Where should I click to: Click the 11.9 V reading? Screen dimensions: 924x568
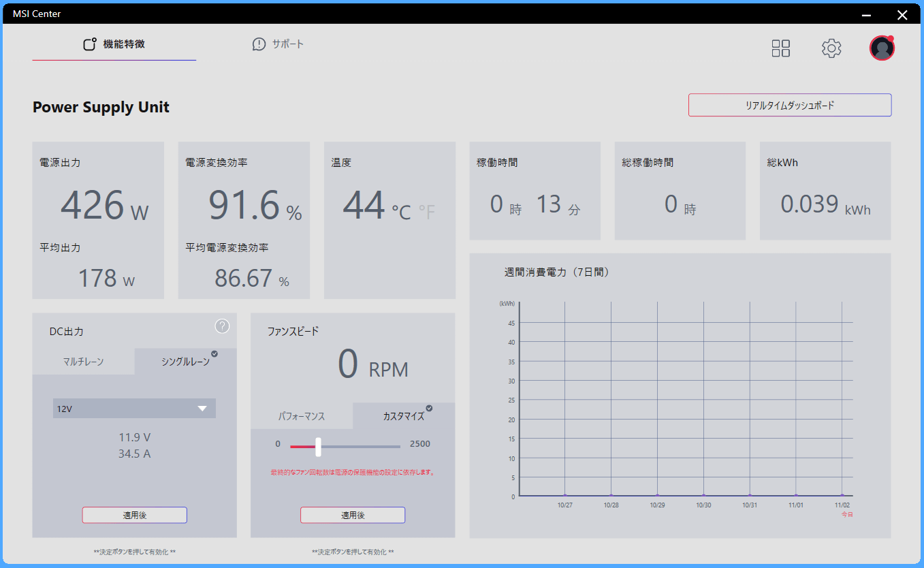[134, 437]
